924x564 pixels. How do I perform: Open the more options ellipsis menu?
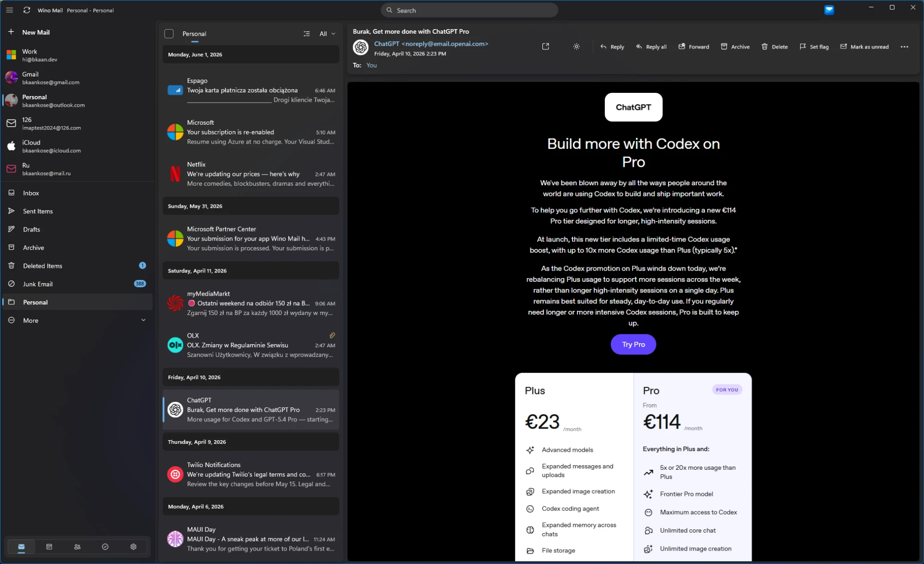point(905,47)
